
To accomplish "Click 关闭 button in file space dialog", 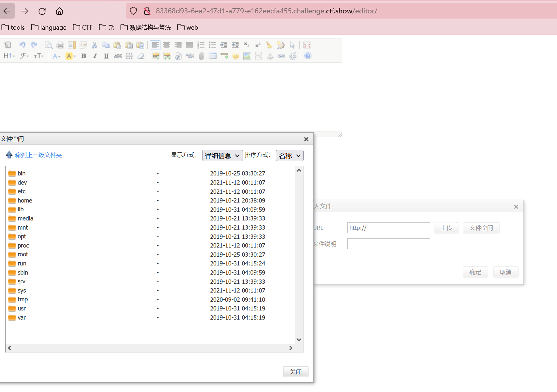I will [295, 372].
